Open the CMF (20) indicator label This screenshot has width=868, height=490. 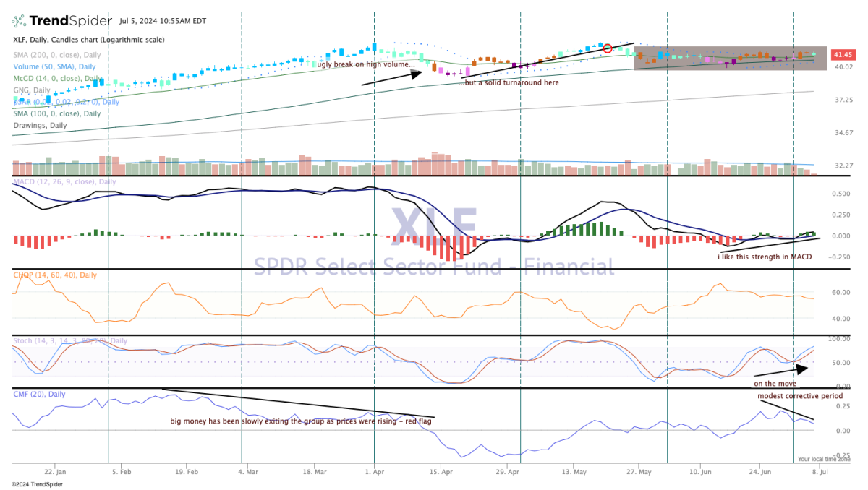(x=39, y=394)
